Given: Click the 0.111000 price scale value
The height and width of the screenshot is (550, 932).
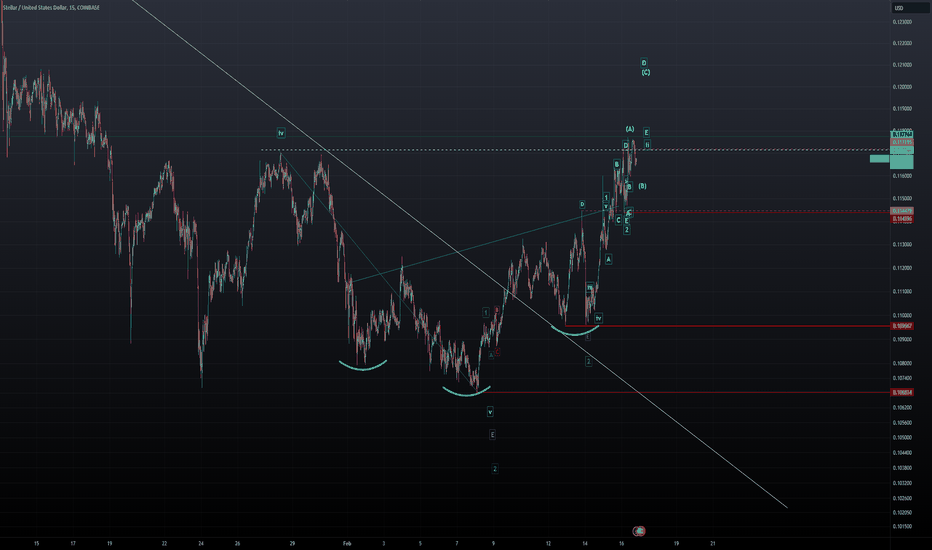Looking at the screenshot, I should (902, 291).
